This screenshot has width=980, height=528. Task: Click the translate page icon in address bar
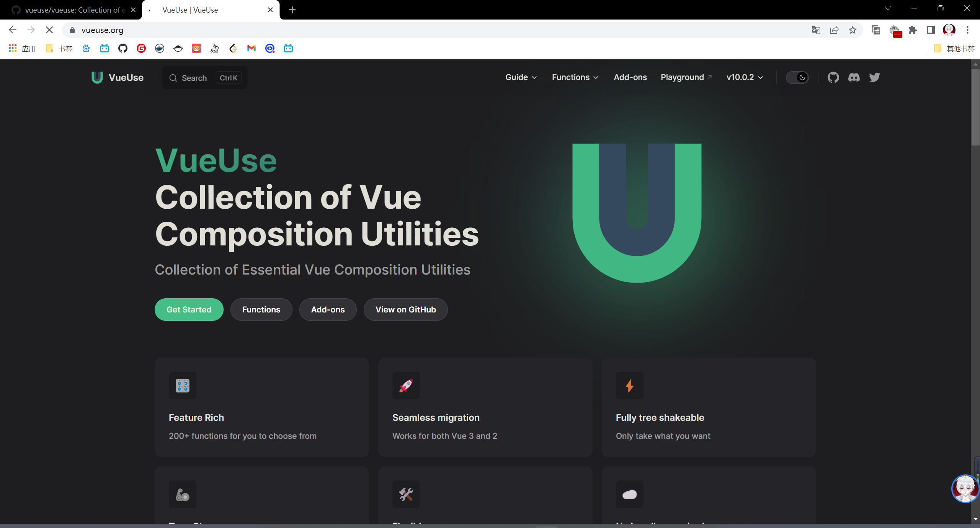pos(816,30)
